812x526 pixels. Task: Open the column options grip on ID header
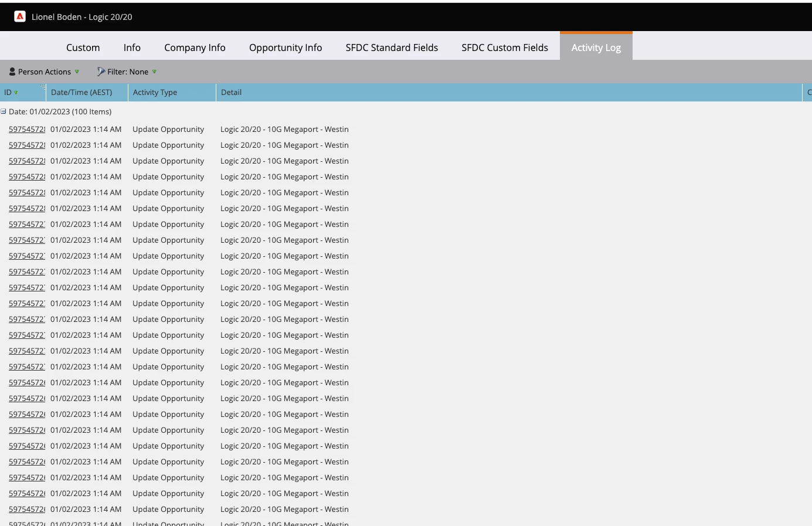click(42, 87)
